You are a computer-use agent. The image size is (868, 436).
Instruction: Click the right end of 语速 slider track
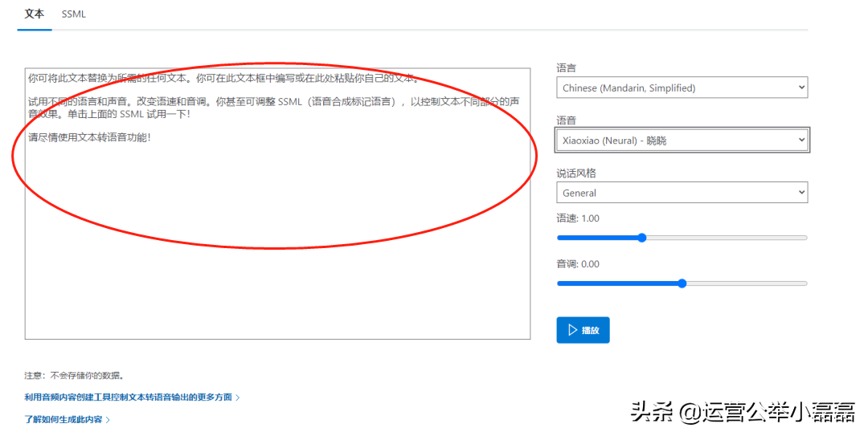(805, 238)
